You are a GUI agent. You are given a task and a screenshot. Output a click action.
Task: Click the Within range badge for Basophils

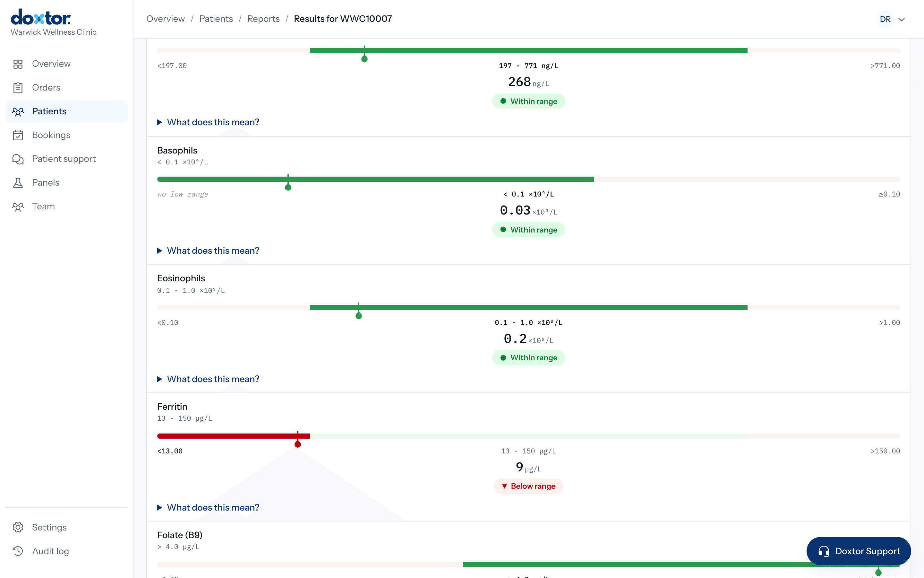point(528,230)
